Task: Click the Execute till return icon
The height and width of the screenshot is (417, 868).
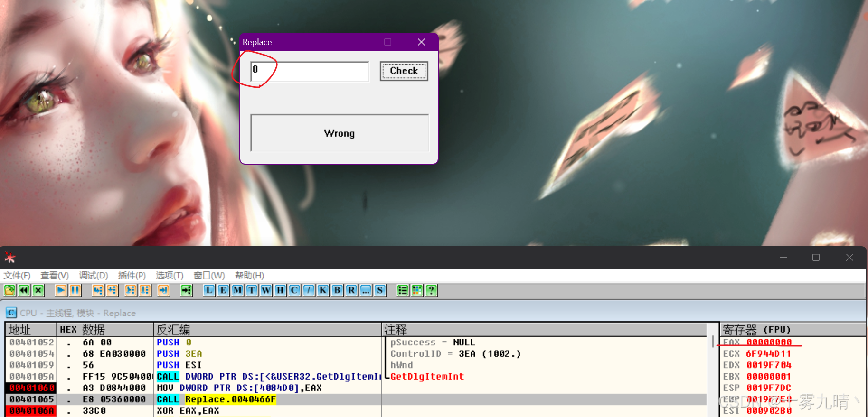Action: pyautogui.click(x=163, y=290)
